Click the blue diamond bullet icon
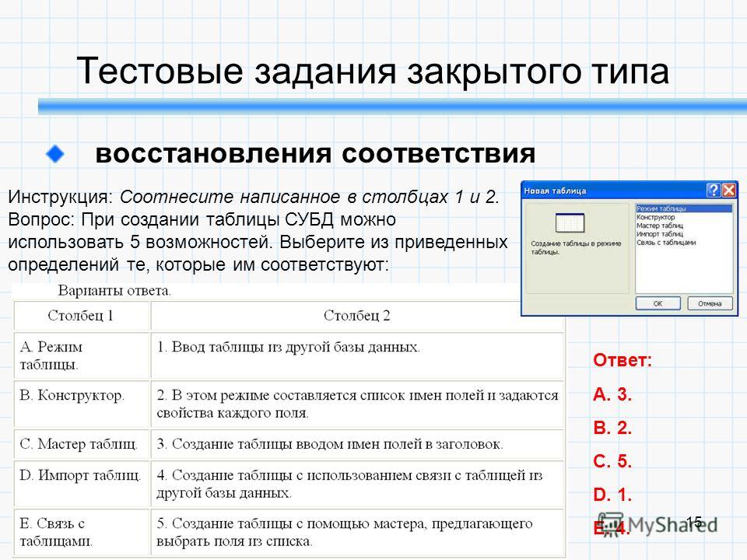The image size is (747, 560). [55, 154]
